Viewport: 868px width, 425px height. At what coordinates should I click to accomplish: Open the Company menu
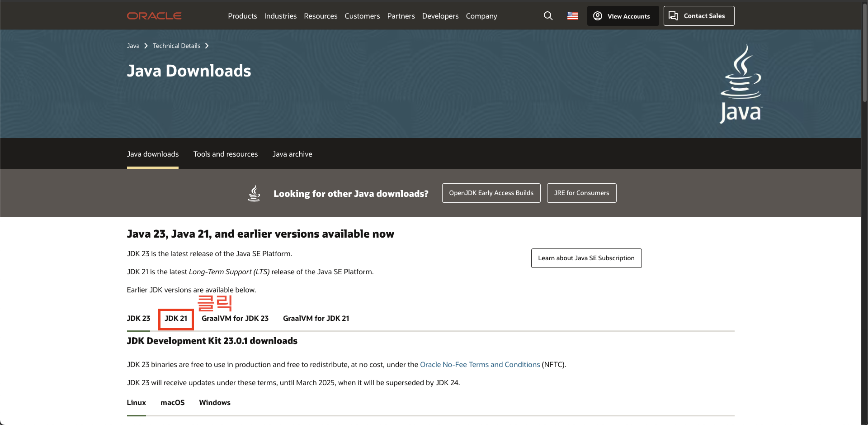tap(481, 16)
